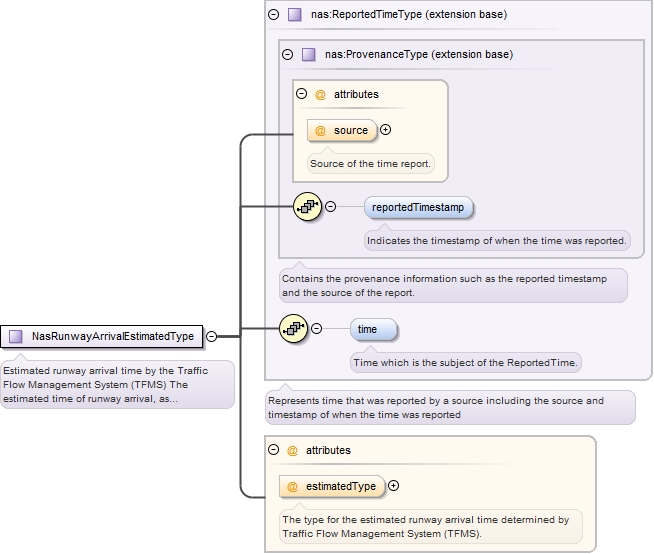This screenshot has height=554, width=654.
Task: Expand the estimatedType attribute plus button
Action: tap(393, 486)
